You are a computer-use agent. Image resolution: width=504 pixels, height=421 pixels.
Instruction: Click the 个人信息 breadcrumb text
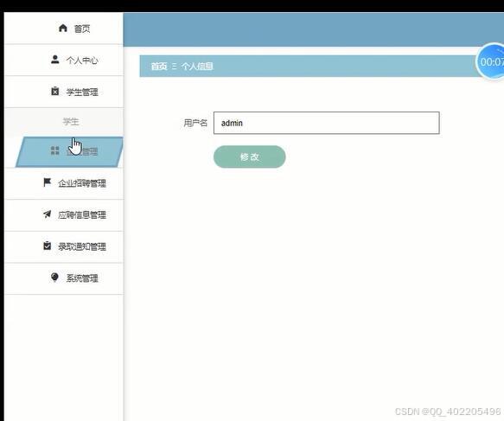[x=197, y=67]
